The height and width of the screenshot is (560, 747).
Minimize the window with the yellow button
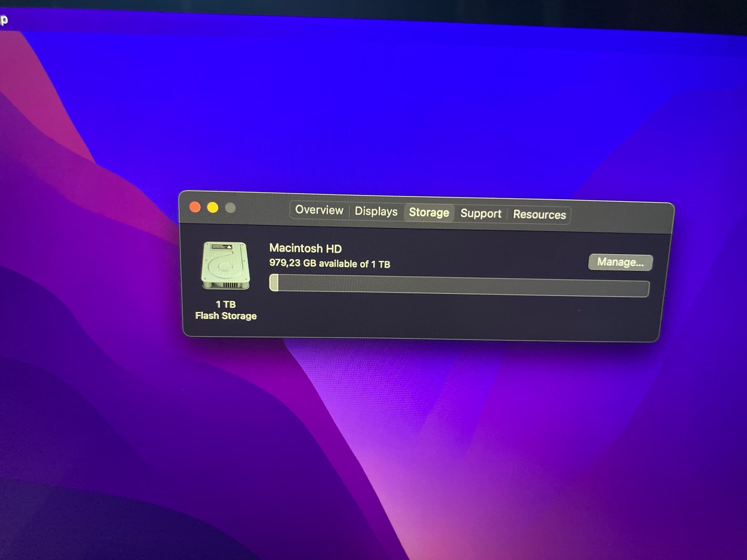click(213, 208)
